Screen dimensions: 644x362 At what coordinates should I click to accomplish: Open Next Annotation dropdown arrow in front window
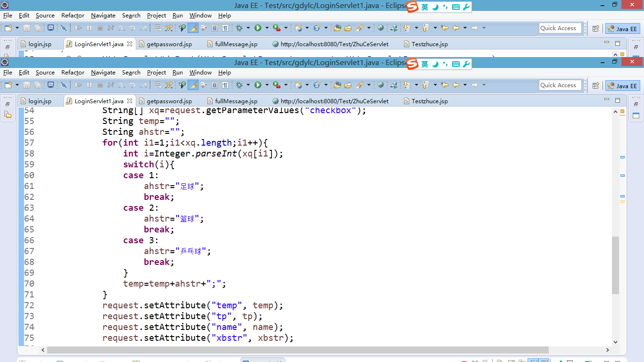[416, 85]
